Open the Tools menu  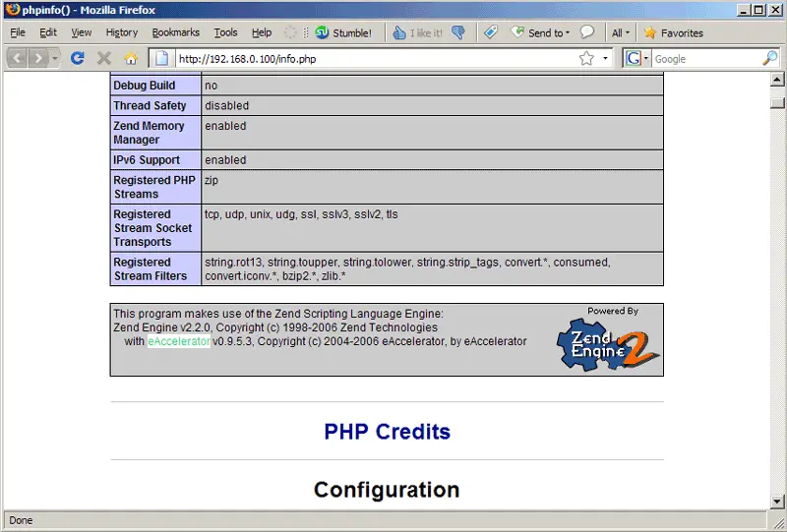click(225, 32)
